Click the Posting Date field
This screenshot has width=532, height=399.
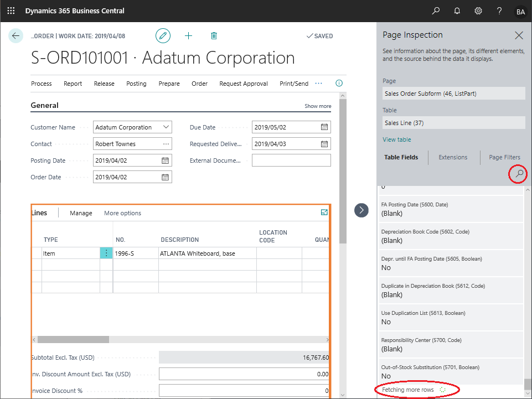click(x=132, y=160)
